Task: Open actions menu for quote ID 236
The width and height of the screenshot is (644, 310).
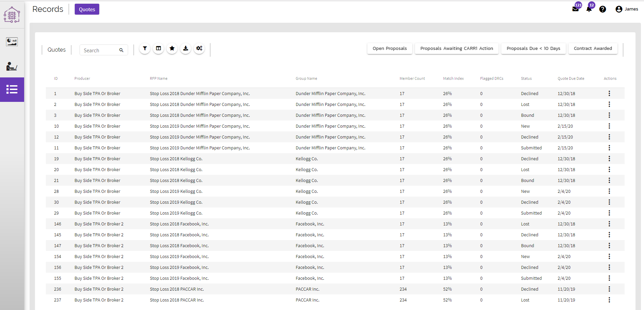Action: (x=609, y=289)
